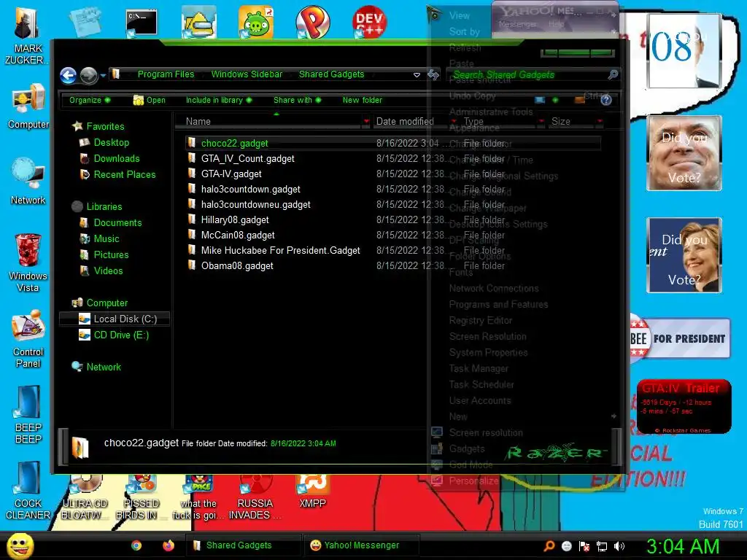Image resolution: width=747 pixels, height=560 pixels.
Task: Click the smiley Start button
Action: (20, 545)
